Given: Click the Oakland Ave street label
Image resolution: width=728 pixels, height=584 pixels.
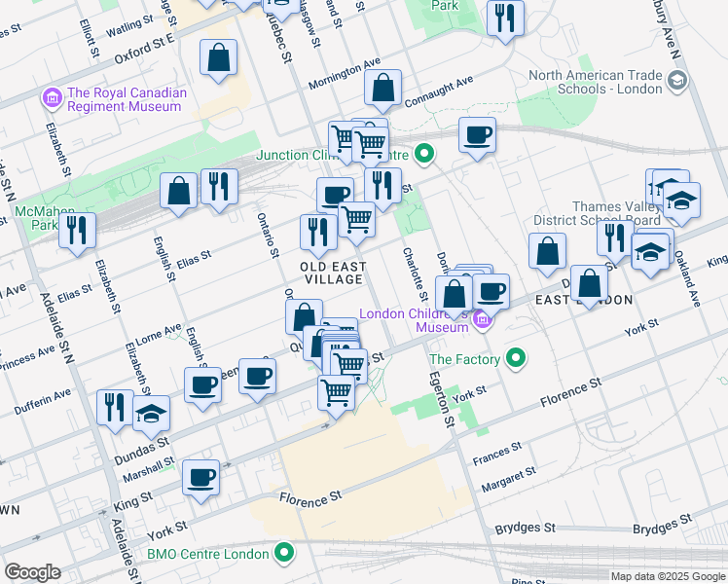Looking at the screenshot, I should pos(687,279).
